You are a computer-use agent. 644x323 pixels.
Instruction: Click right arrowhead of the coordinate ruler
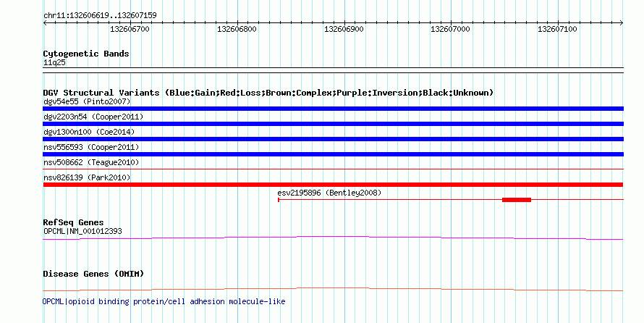(x=622, y=23)
